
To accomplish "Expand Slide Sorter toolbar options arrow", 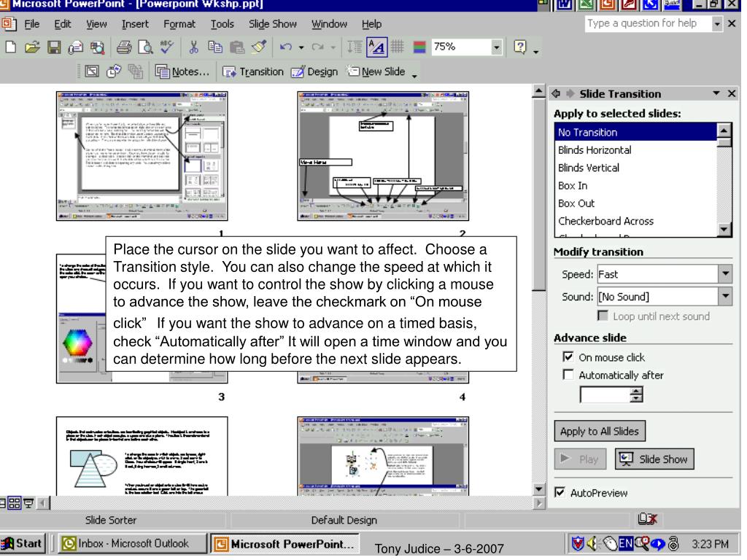I will coord(414,76).
